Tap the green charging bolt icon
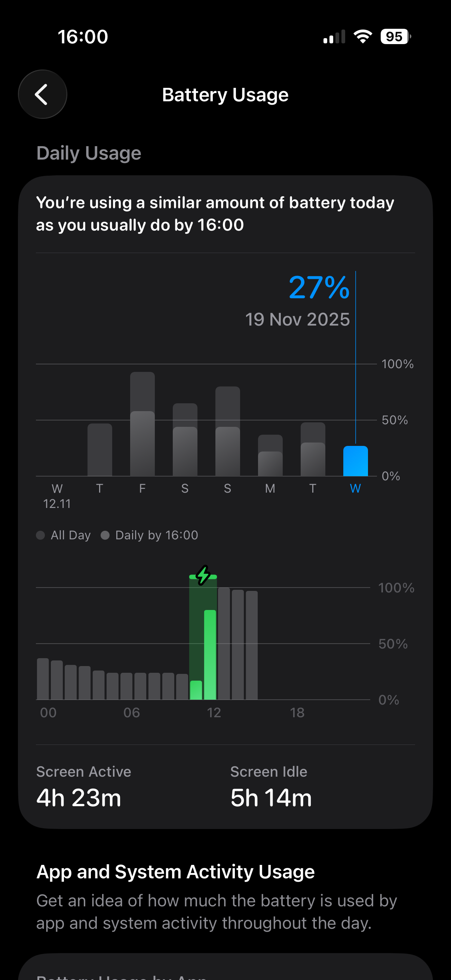This screenshot has width=451, height=980. [x=203, y=575]
